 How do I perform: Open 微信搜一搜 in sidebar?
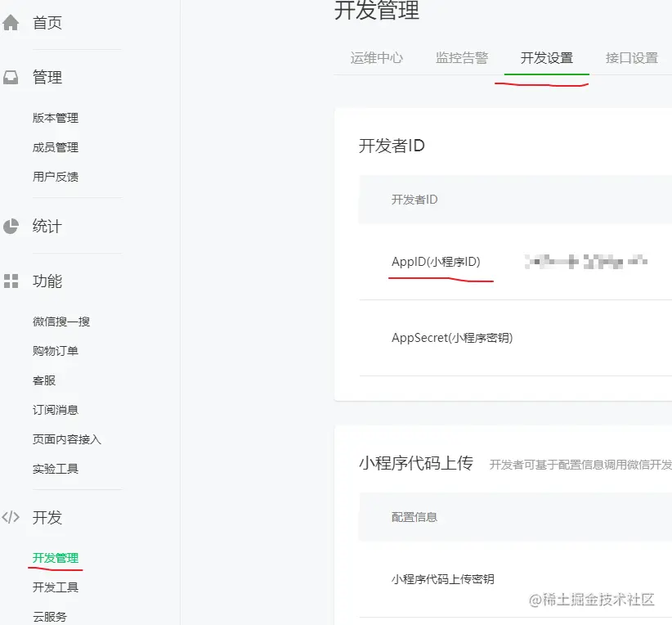point(61,321)
